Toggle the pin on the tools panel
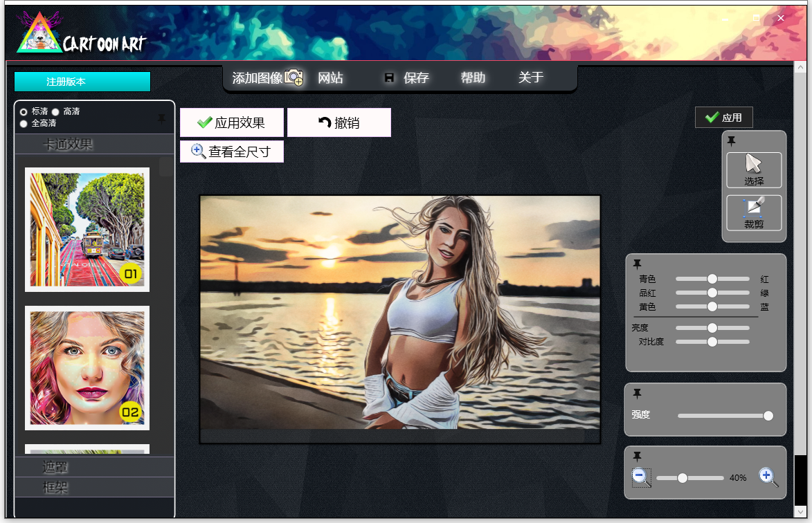The width and height of the screenshot is (812, 523). click(731, 140)
